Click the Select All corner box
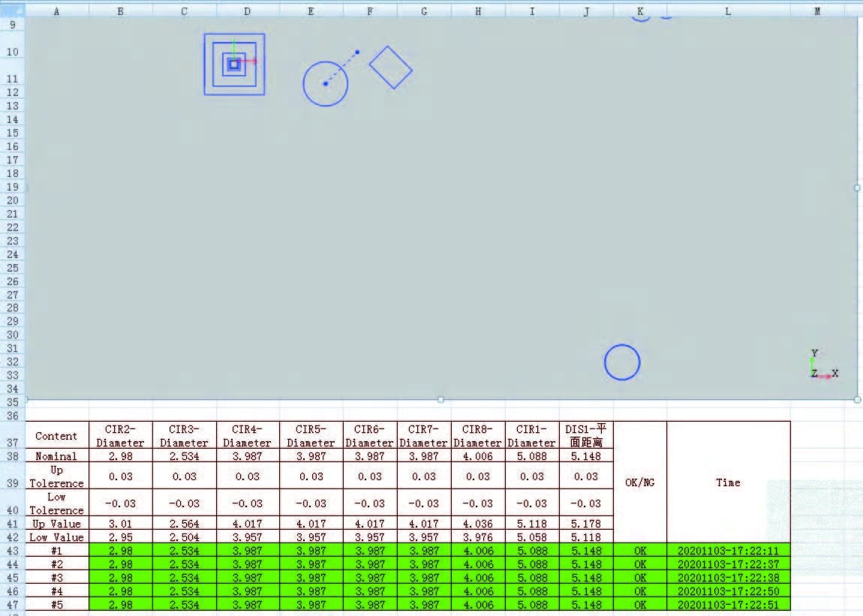This screenshot has height=616, width=863. pos(13,11)
